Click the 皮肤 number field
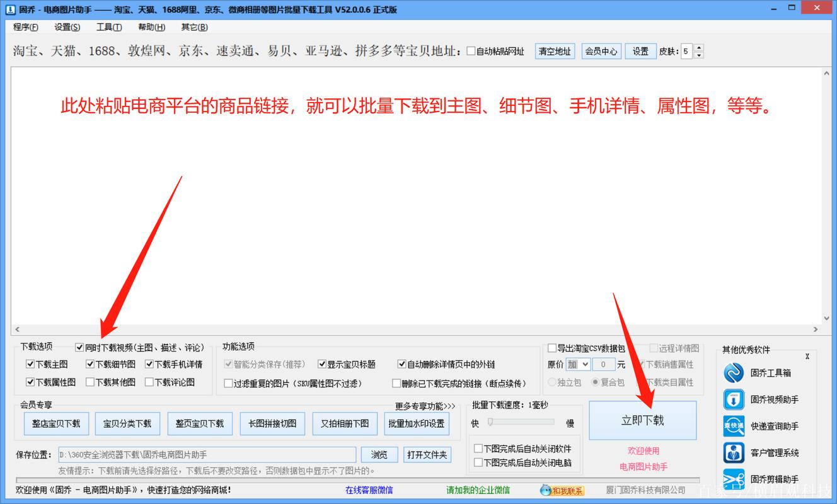 (x=686, y=52)
